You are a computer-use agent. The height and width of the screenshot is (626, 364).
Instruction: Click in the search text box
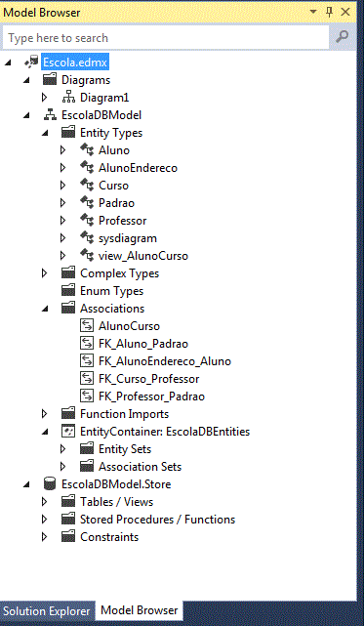tap(166, 37)
